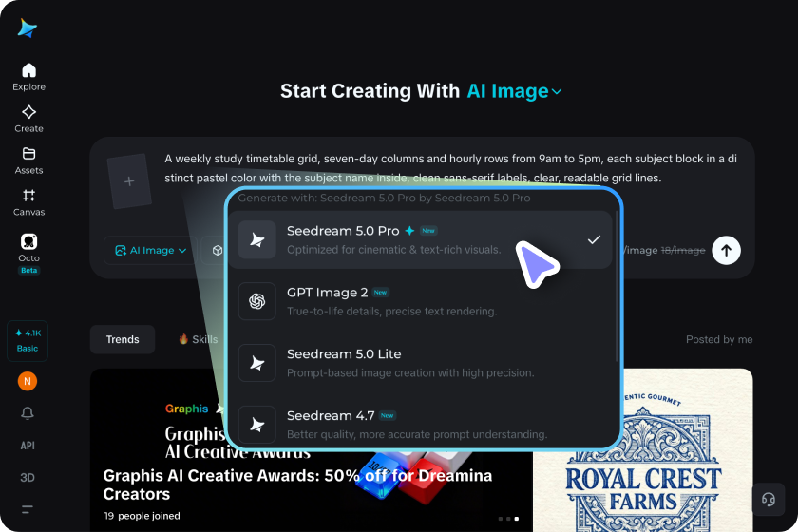Click the model list scrollbar
The width and height of the screenshot is (798, 532).
point(617,286)
